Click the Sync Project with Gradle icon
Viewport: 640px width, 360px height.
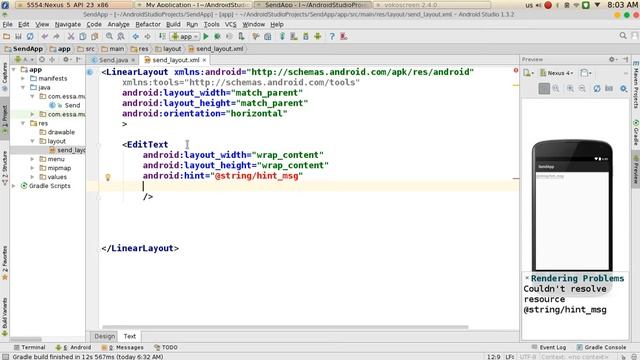coord(282,36)
